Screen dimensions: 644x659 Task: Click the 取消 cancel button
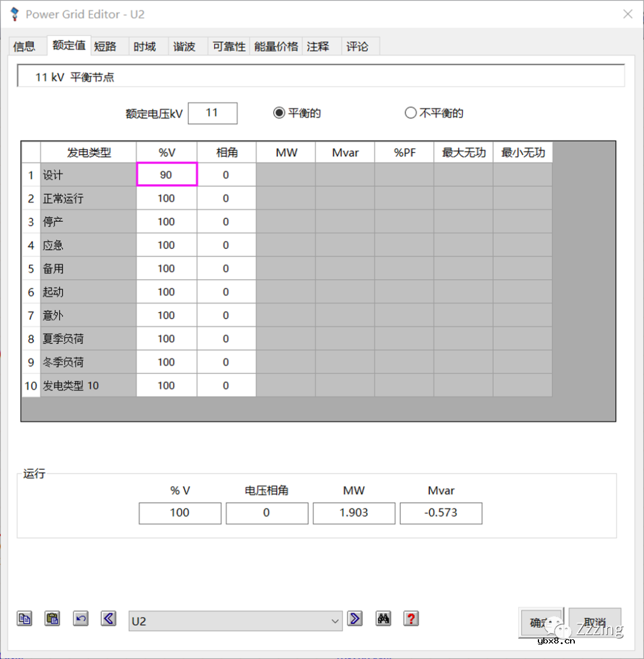click(x=595, y=622)
